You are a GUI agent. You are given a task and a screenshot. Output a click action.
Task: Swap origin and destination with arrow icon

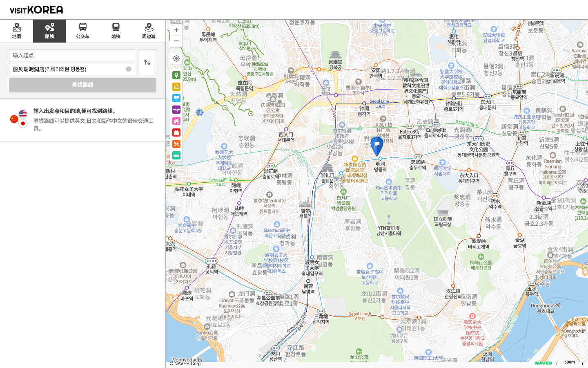[x=147, y=62]
